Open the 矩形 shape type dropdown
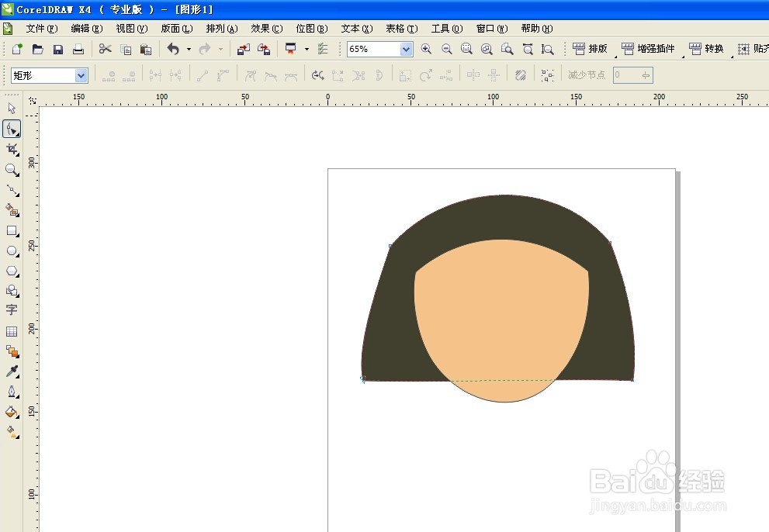The height and width of the screenshot is (532, 769). click(x=81, y=75)
